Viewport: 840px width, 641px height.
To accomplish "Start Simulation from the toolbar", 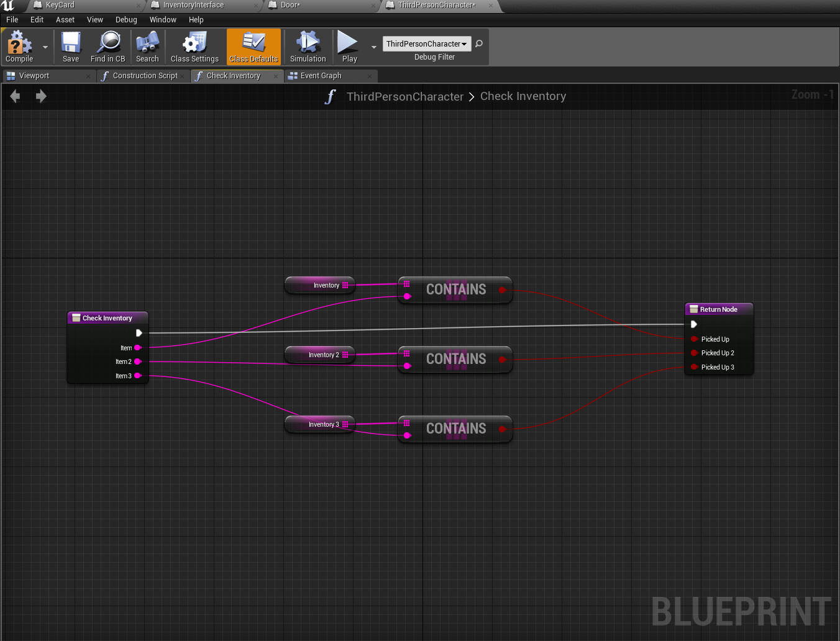I will [x=308, y=47].
